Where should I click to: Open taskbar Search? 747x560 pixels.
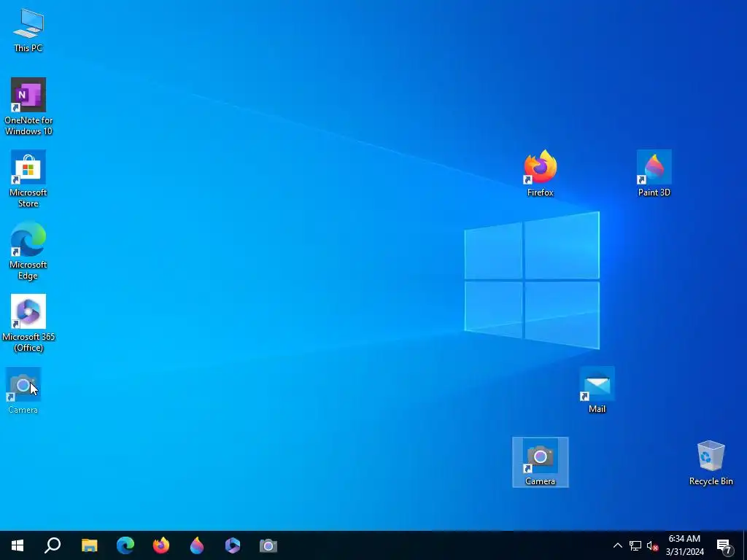click(x=53, y=545)
